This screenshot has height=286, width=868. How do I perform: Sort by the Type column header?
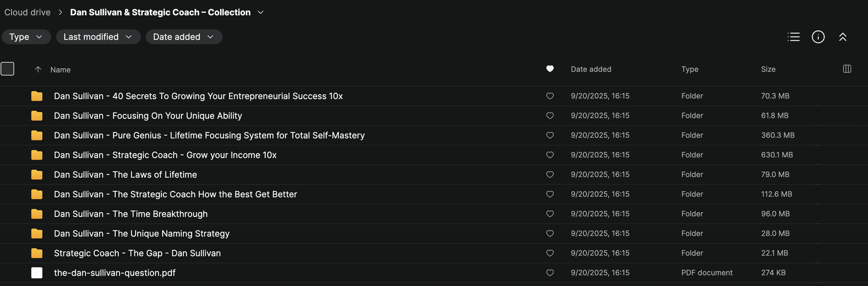(x=689, y=69)
